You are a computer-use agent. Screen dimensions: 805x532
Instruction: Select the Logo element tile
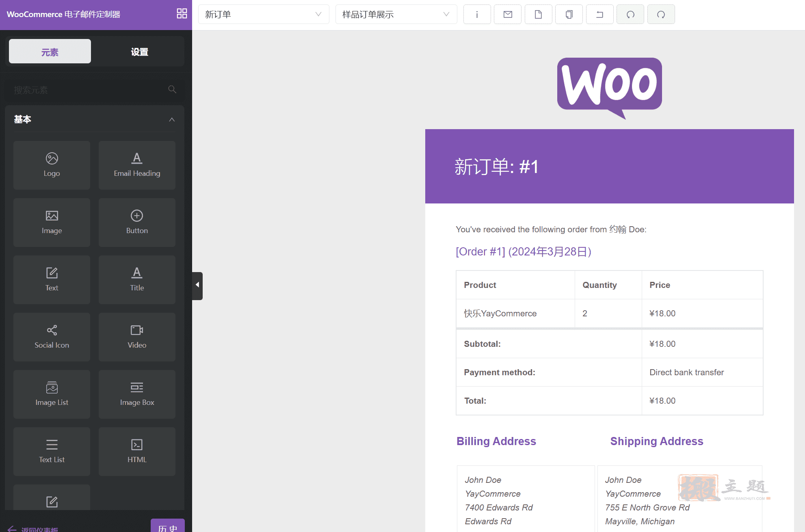(52, 165)
